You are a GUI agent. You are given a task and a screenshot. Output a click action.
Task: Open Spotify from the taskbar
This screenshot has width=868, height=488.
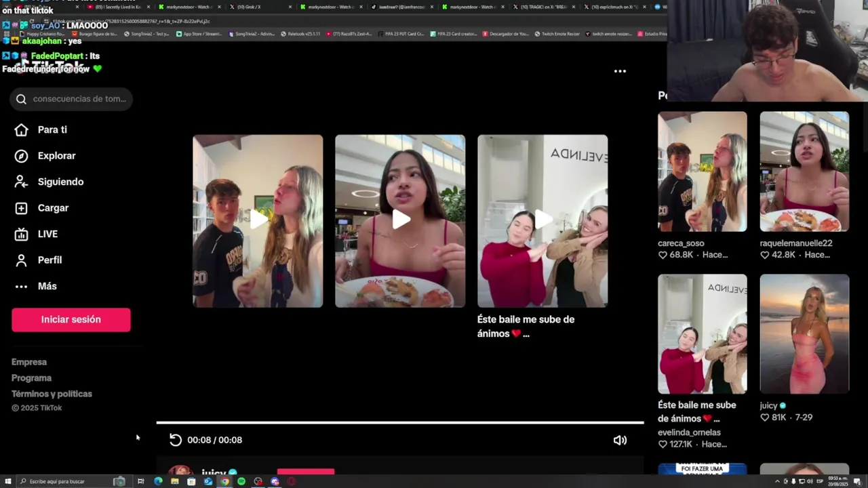241,481
